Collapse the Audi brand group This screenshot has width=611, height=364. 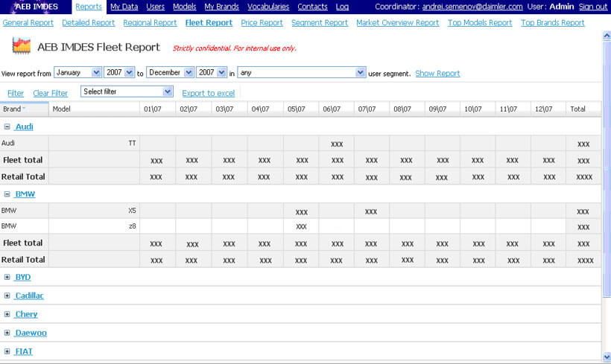click(7, 127)
